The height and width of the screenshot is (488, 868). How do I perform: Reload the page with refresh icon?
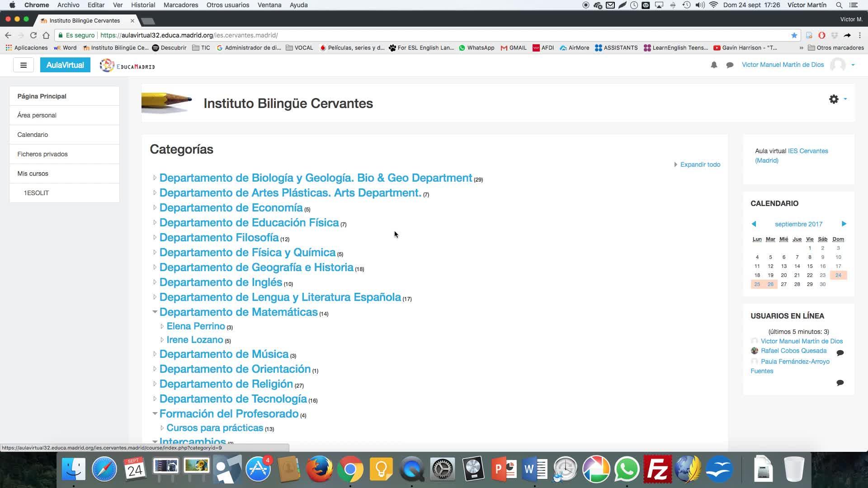tap(33, 35)
